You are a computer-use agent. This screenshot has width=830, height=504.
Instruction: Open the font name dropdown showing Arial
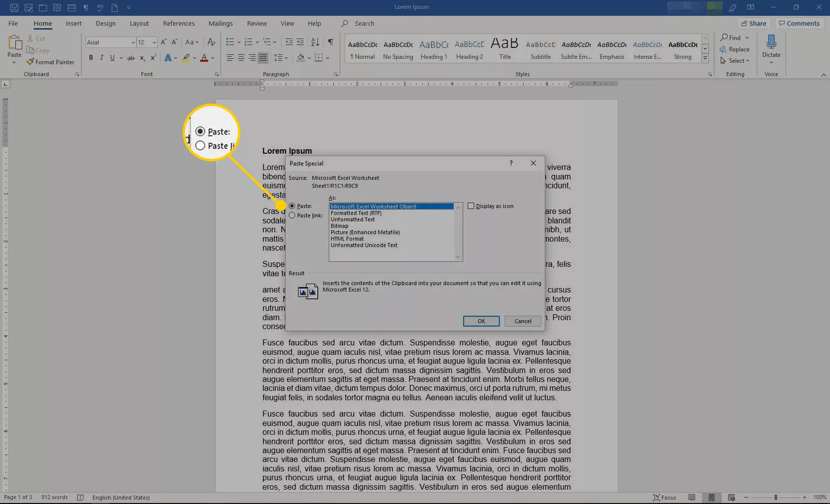click(133, 43)
